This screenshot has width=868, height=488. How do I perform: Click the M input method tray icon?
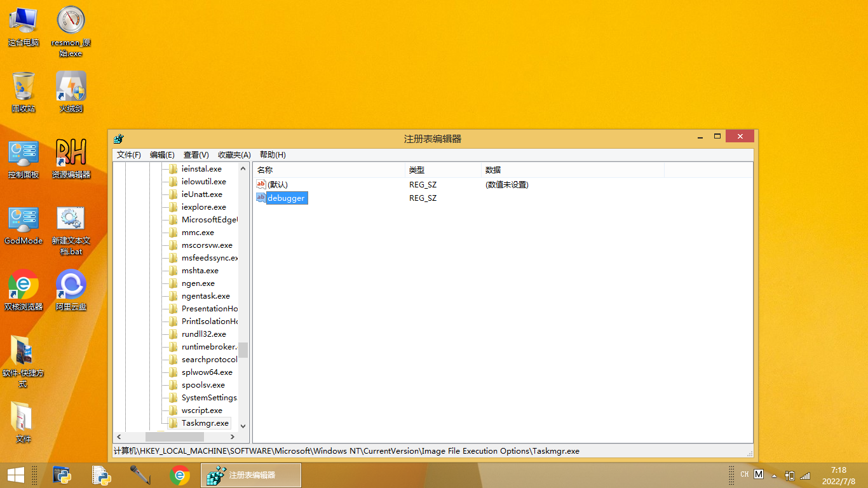point(759,474)
